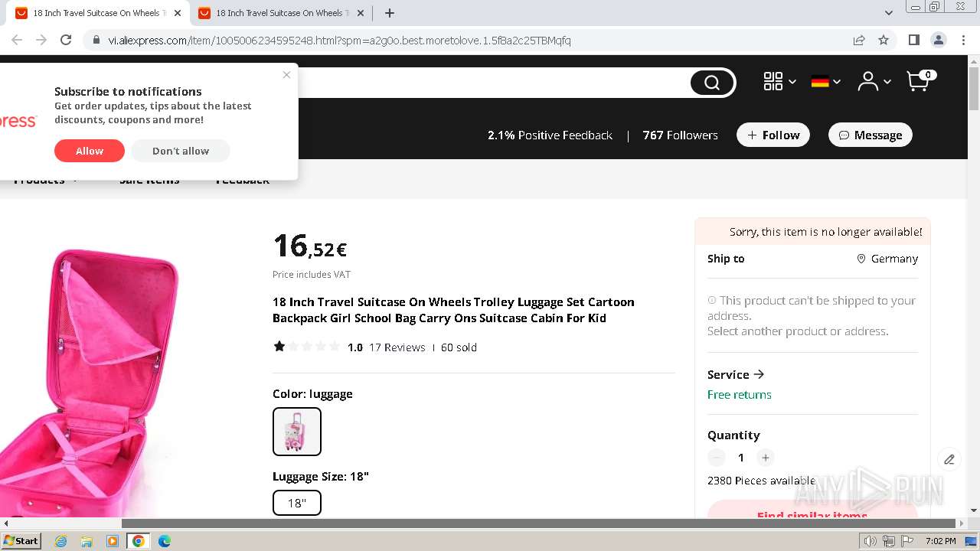980x551 pixels.
Task: Bookmark this page with star
Action: 884,40
